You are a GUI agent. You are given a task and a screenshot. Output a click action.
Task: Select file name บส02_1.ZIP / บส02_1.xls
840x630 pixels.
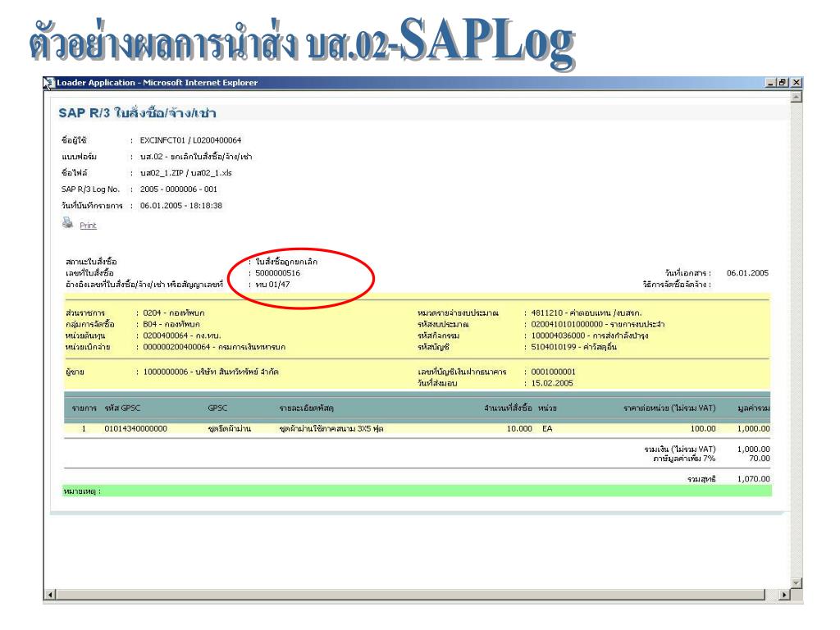click(186, 173)
